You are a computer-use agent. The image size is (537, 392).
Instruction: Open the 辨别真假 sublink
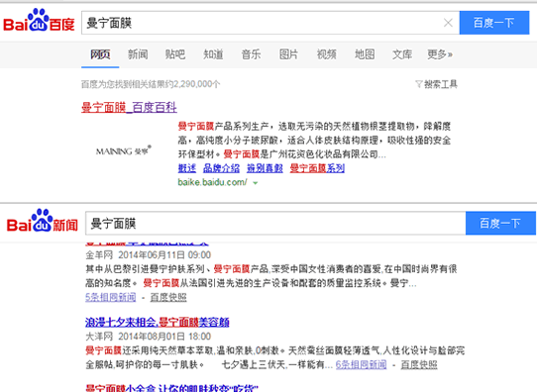click(265, 168)
